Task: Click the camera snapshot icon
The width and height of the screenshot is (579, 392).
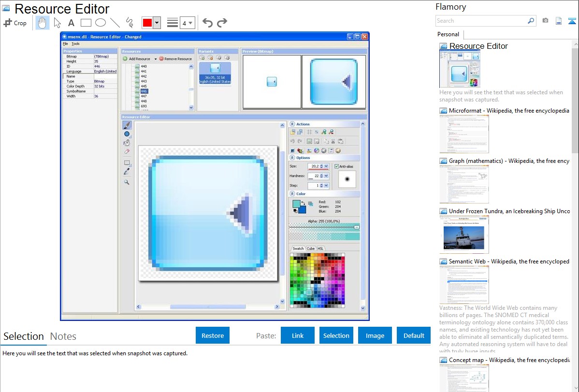Action: 545,21
